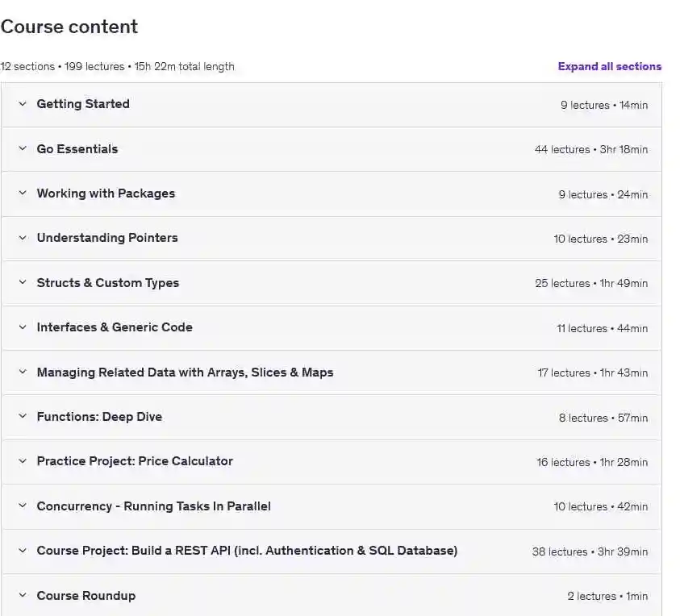Click the chevron beside Interfaces & Generic Code
The width and height of the screenshot is (680, 616).
23,327
